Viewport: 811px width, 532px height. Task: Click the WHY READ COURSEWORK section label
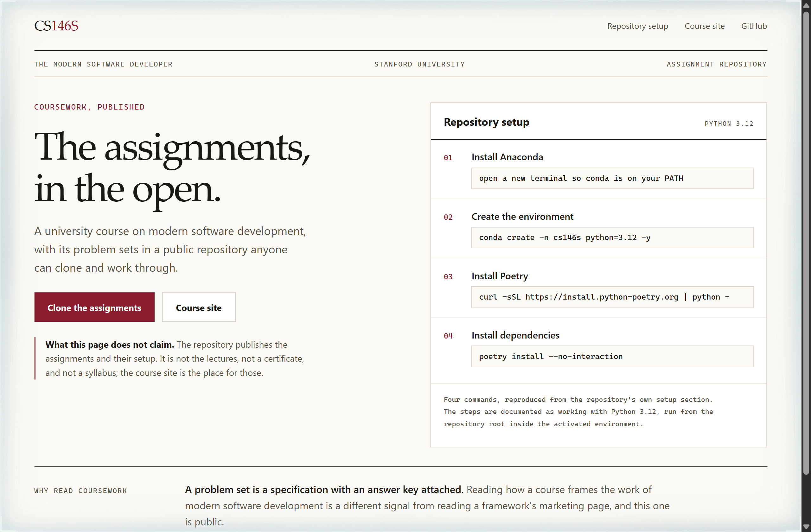pyautogui.click(x=80, y=491)
